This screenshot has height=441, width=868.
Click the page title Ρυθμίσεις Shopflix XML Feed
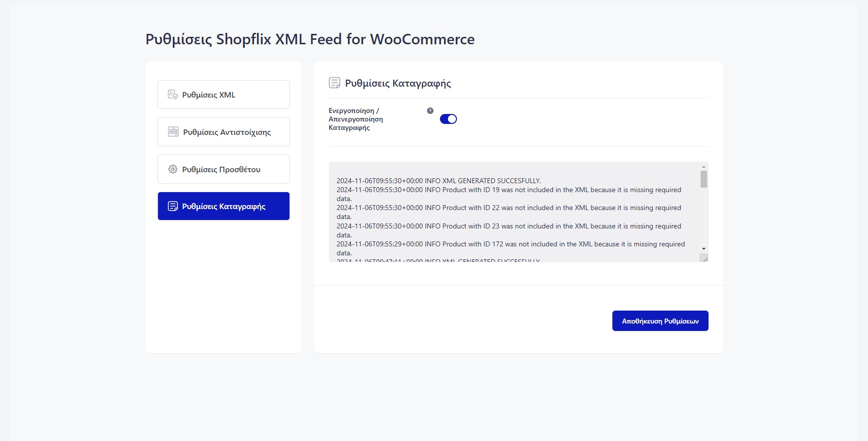click(x=310, y=39)
